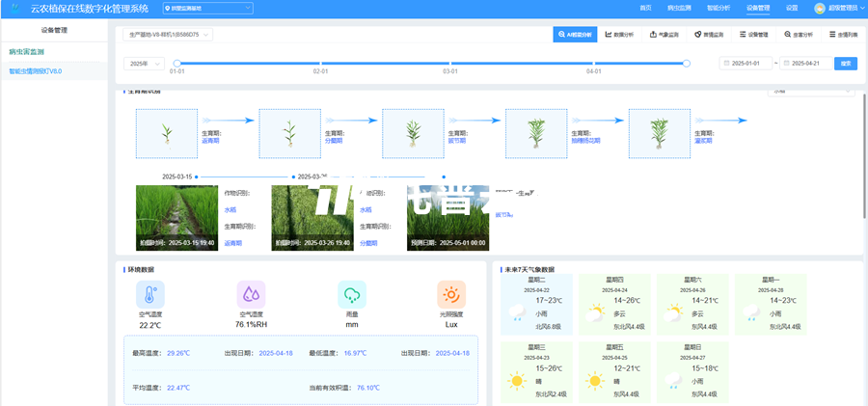Click the line-chart icon for 数据分析

pos(609,35)
